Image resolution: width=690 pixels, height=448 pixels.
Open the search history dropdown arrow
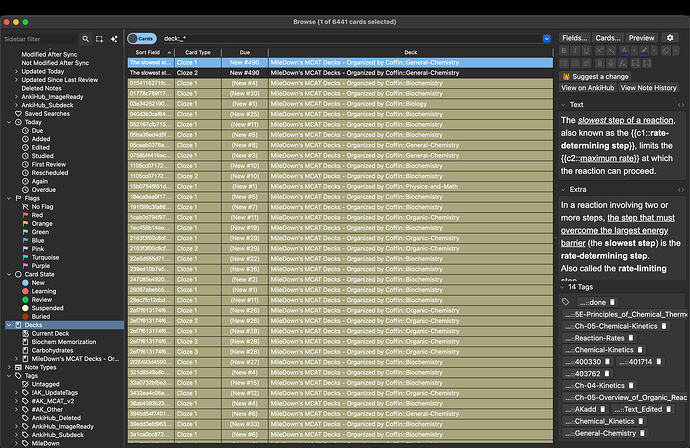pyautogui.click(x=547, y=39)
